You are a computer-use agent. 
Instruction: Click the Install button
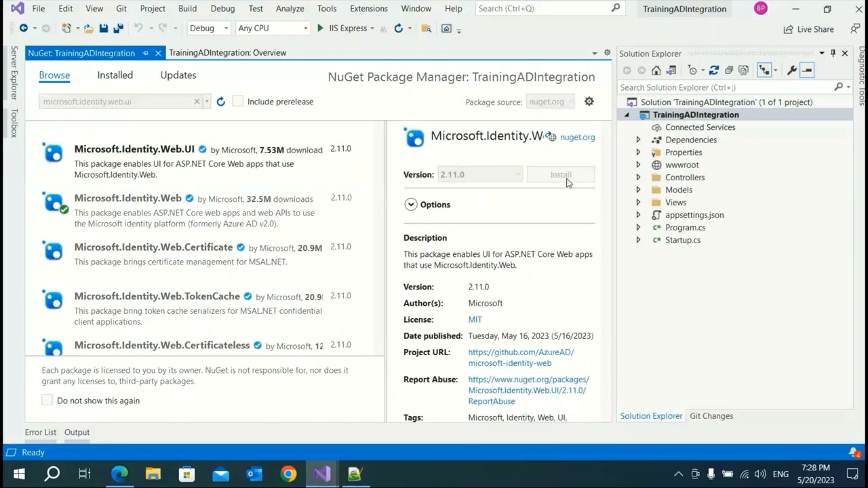coord(561,175)
